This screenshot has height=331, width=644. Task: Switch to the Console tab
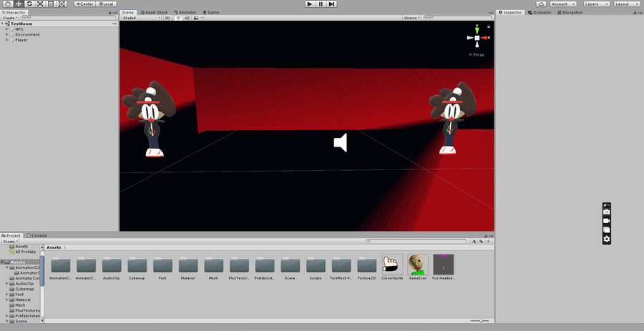tap(37, 235)
